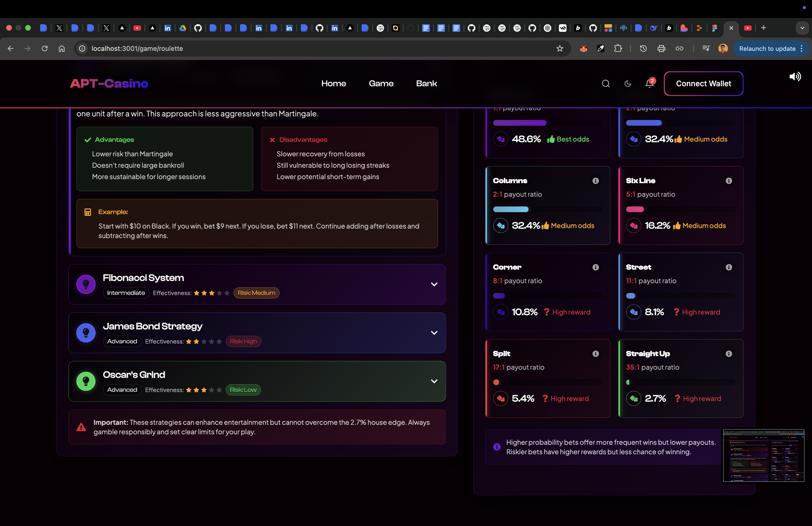Click the page preview thumbnail
Image resolution: width=812 pixels, height=526 pixels.
[x=764, y=455]
